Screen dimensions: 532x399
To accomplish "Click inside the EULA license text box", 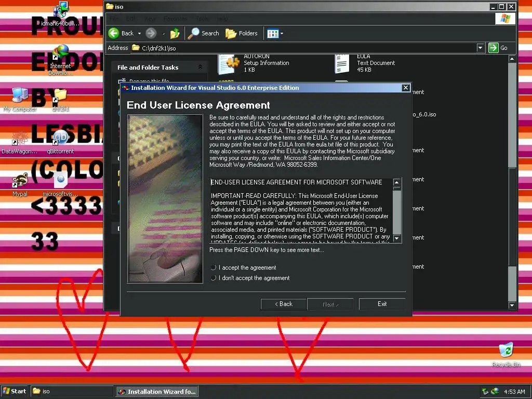I will (x=301, y=210).
